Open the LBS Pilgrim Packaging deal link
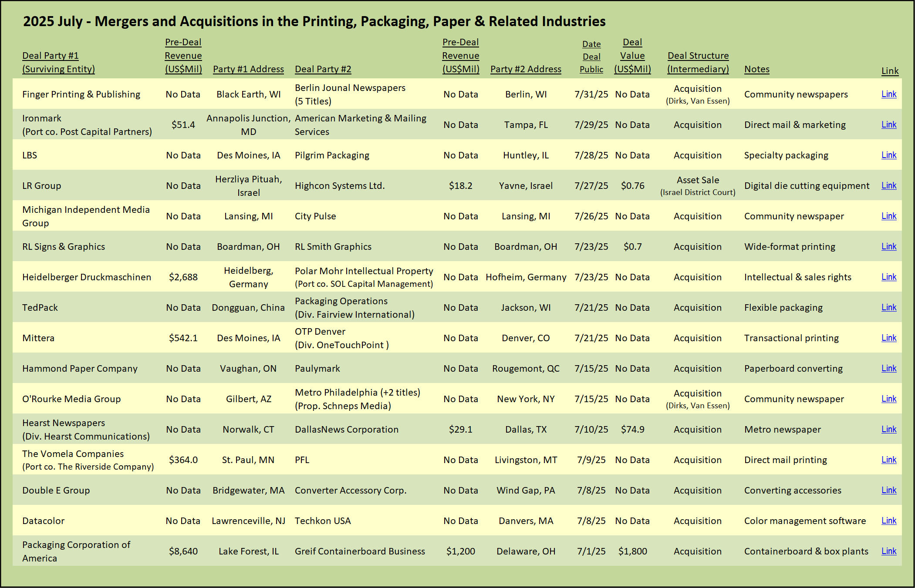915x588 pixels. [x=888, y=155]
